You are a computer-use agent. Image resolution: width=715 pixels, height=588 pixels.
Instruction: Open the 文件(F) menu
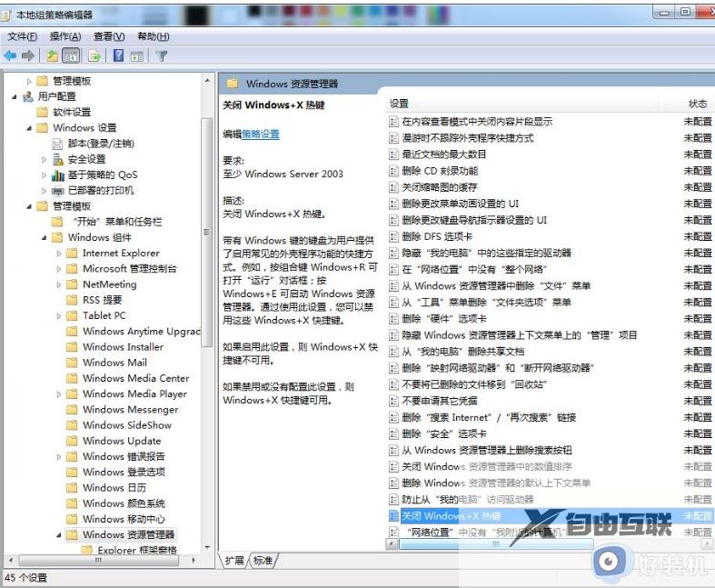[23, 36]
